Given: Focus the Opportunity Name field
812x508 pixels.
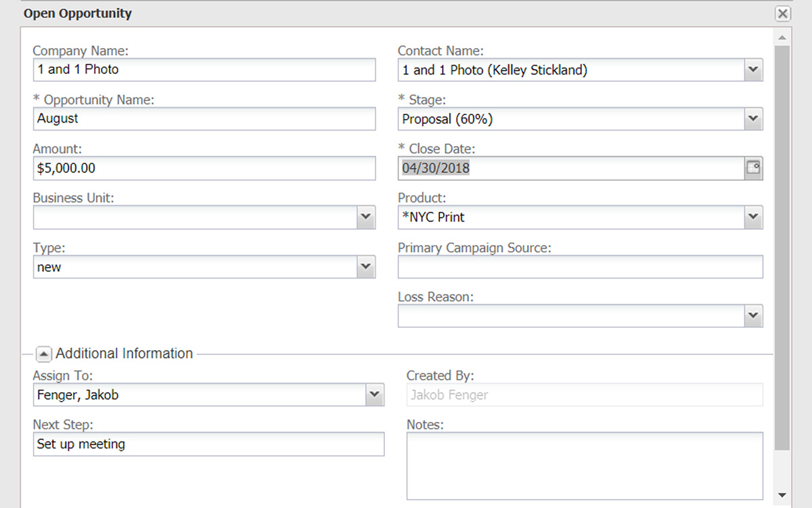Looking at the screenshot, I should (x=203, y=119).
